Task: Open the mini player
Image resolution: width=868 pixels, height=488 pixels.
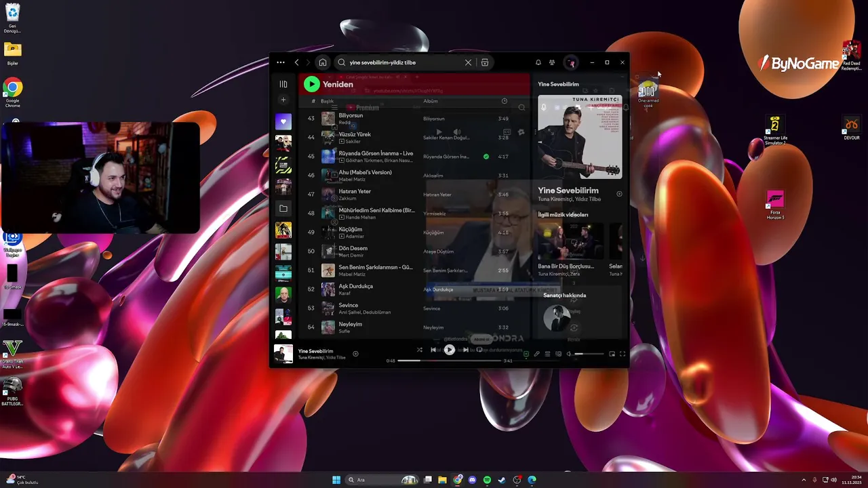Action: pyautogui.click(x=612, y=354)
